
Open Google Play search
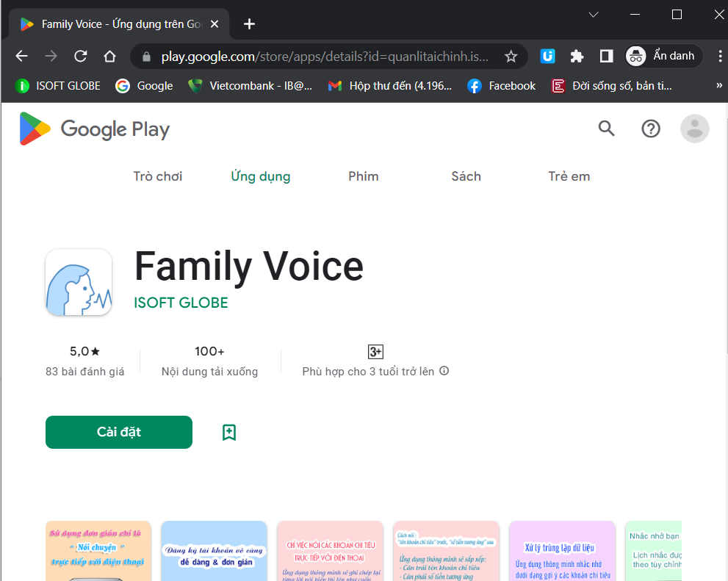pos(606,129)
